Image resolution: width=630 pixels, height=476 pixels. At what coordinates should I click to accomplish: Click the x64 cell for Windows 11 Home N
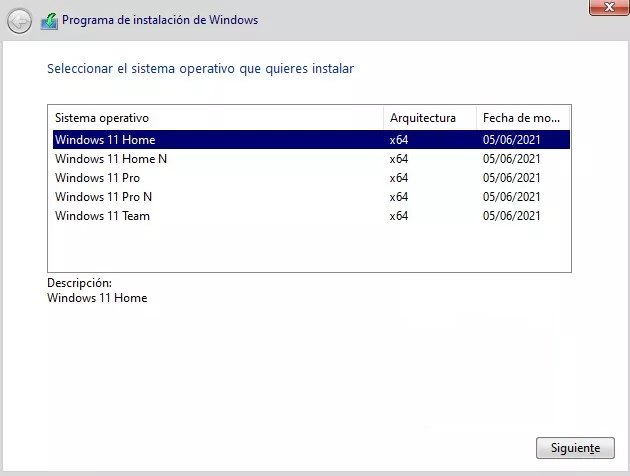coord(399,159)
